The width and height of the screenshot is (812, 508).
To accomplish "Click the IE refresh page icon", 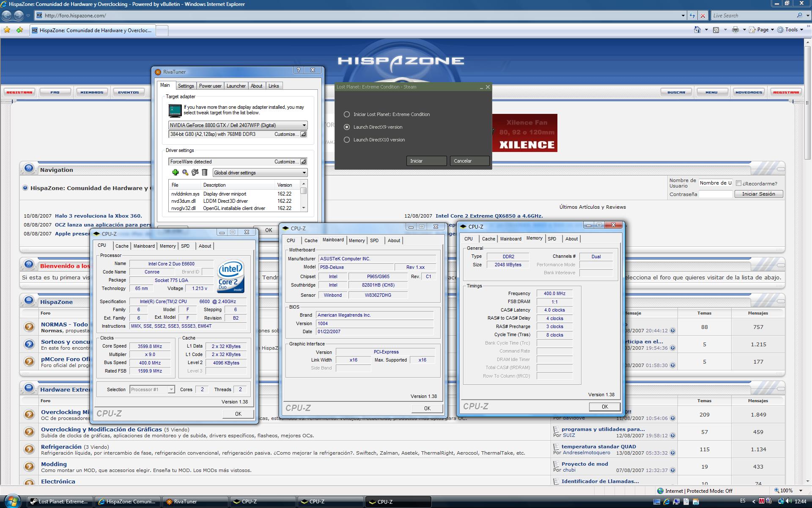I will pyautogui.click(x=692, y=16).
